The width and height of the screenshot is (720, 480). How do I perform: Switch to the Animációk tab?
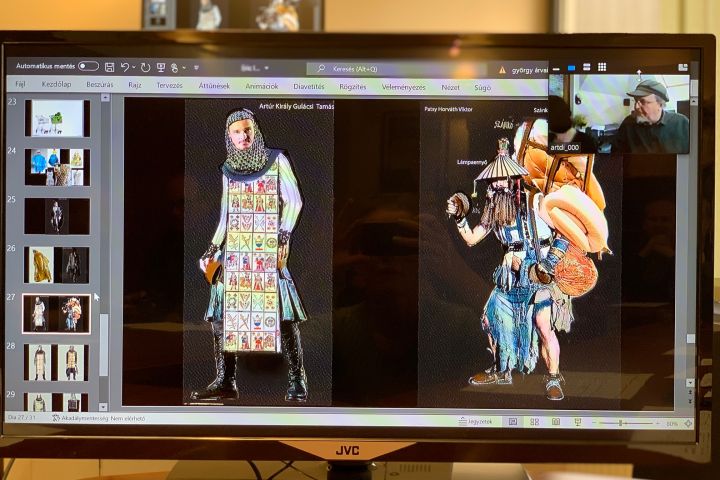[x=262, y=86]
